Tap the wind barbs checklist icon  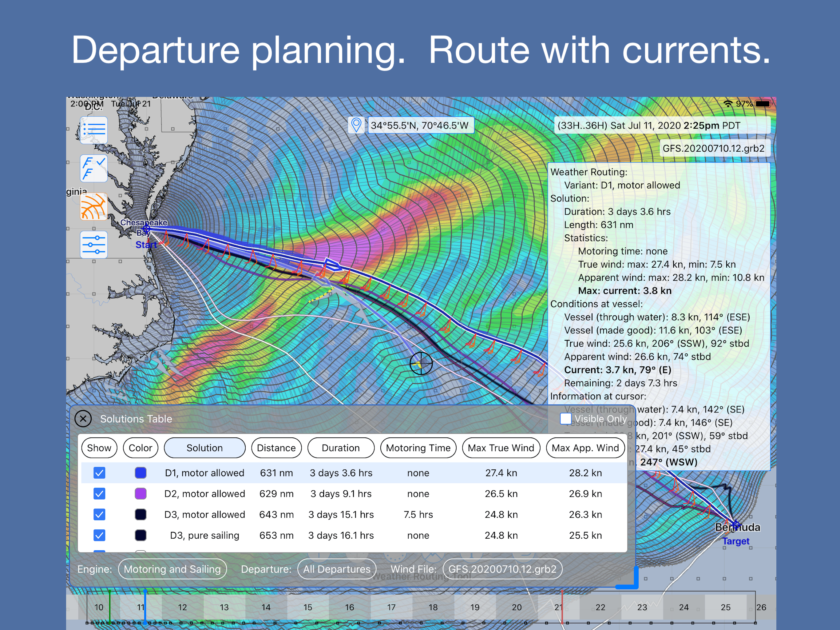(x=93, y=168)
